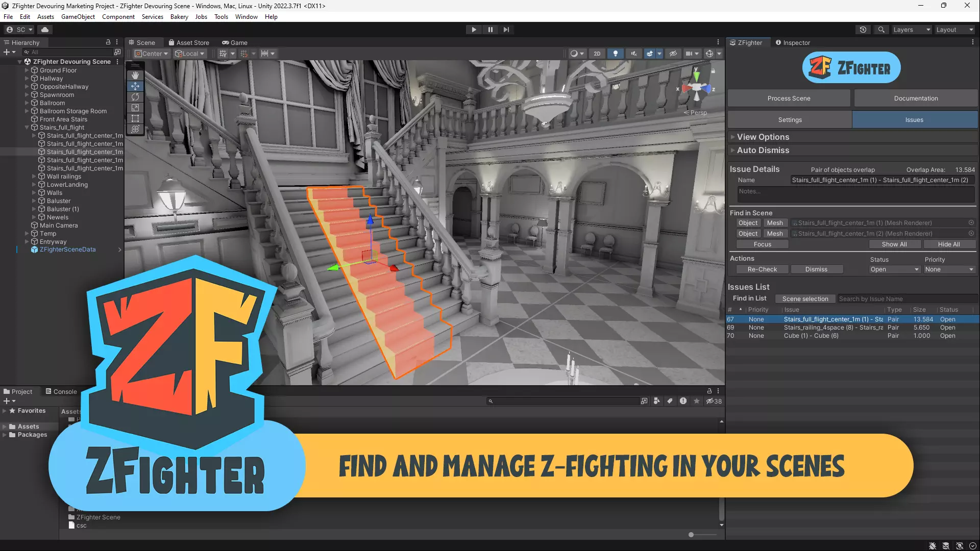This screenshot has width=980, height=551.
Task: Switch to the Game tab
Action: click(235, 43)
